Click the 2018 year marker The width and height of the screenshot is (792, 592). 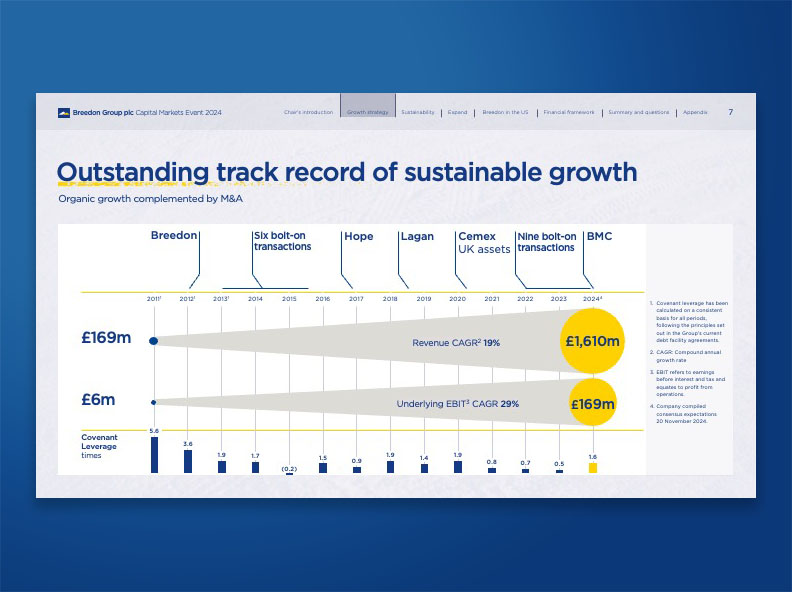[x=390, y=299]
